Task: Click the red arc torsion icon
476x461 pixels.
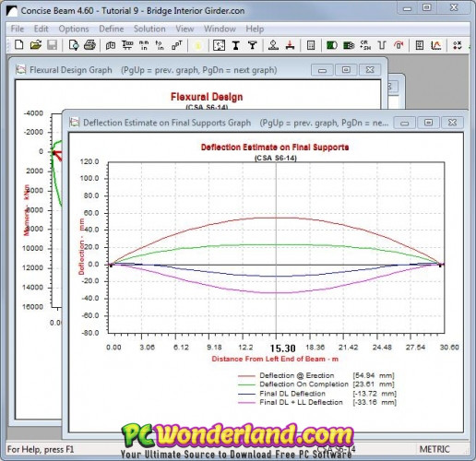Action: 399,45
